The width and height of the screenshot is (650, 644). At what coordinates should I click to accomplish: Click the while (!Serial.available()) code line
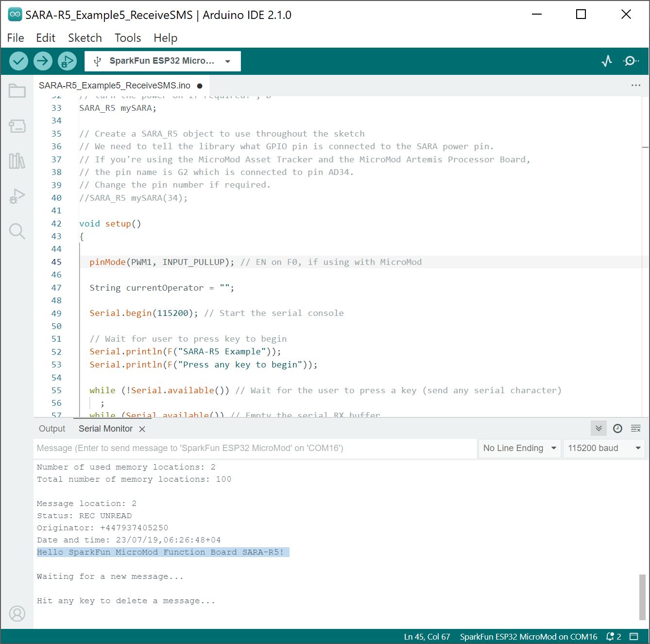[325, 390]
